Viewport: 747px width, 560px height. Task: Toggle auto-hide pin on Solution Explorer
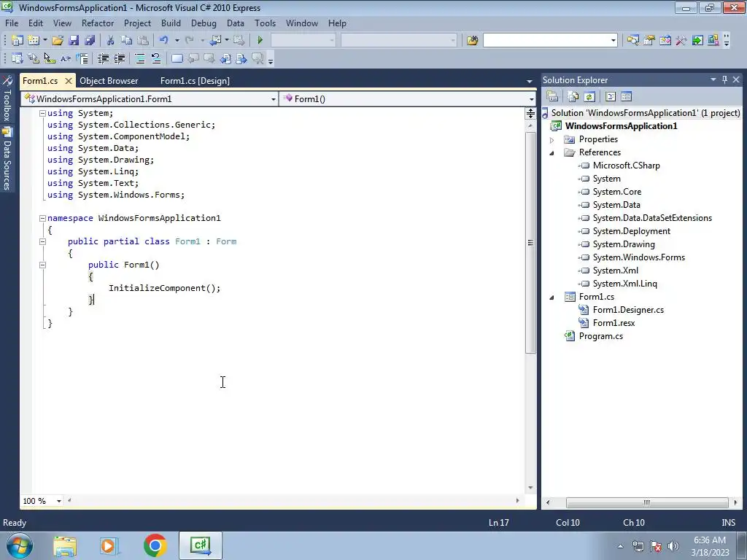(x=724, y=80)
